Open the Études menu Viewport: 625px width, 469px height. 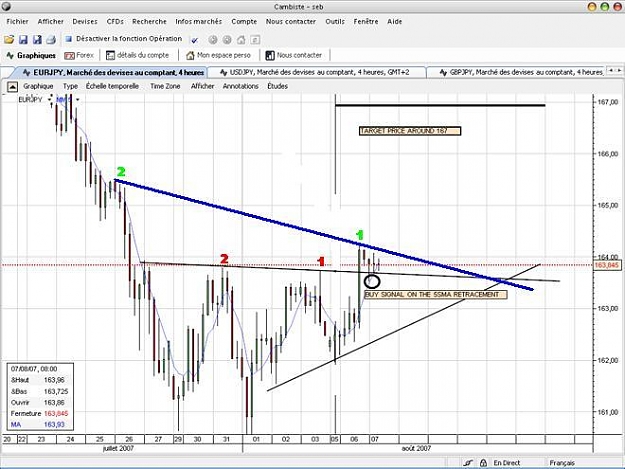[x=277, y=86]
